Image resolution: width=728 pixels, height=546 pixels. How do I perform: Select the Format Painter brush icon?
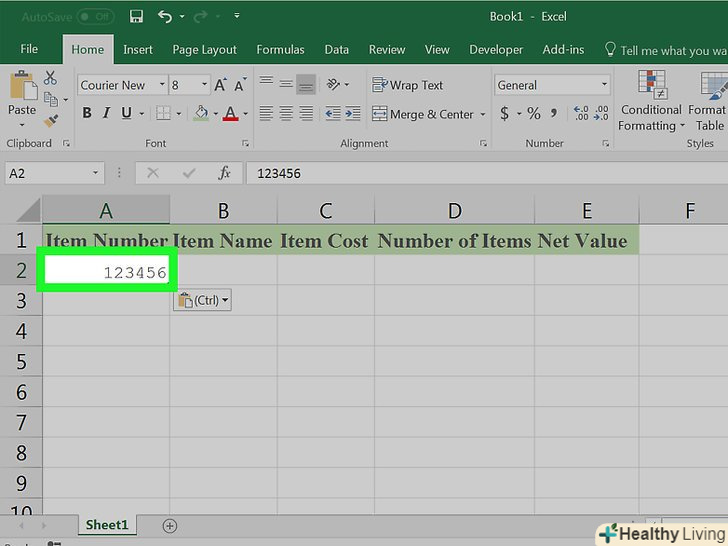point(52,121)
